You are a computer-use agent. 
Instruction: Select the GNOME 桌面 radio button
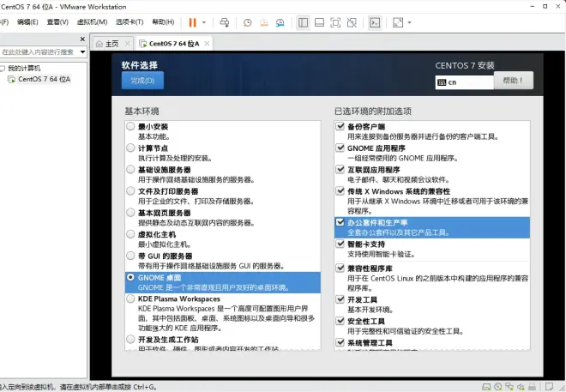[x=130, y=277]
